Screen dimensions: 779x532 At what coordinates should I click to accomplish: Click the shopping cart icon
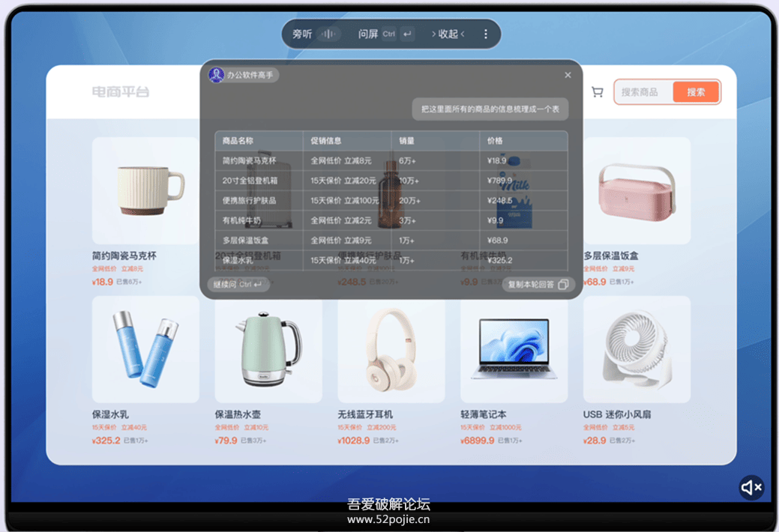coord(598,91)
